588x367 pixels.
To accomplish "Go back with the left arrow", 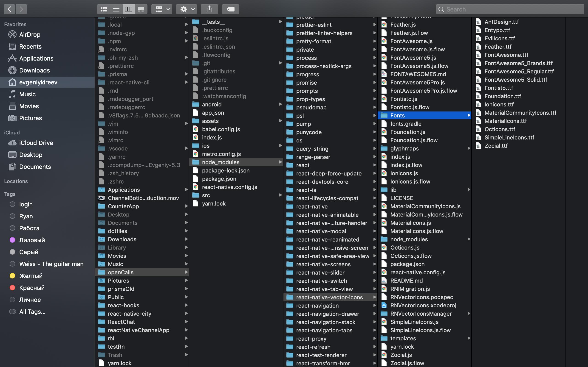I will pos(9,9).
